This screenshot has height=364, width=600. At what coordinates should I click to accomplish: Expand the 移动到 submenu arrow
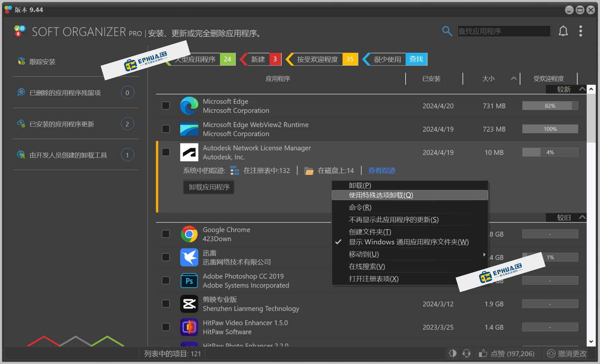click(x=484, y=254)
